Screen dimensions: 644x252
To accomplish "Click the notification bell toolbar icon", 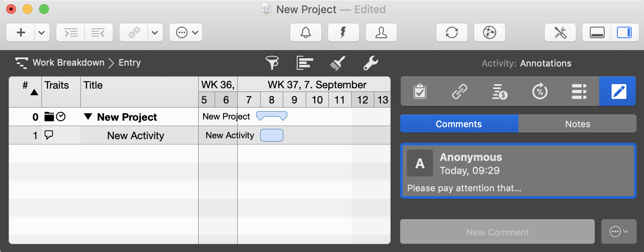I will 306,32.
